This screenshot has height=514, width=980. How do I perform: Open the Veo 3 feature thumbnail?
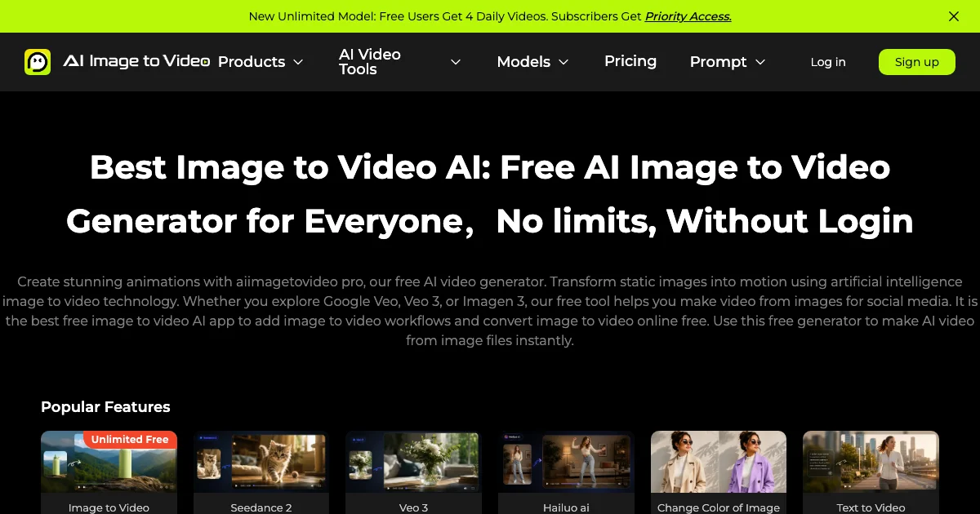(414, 462)
